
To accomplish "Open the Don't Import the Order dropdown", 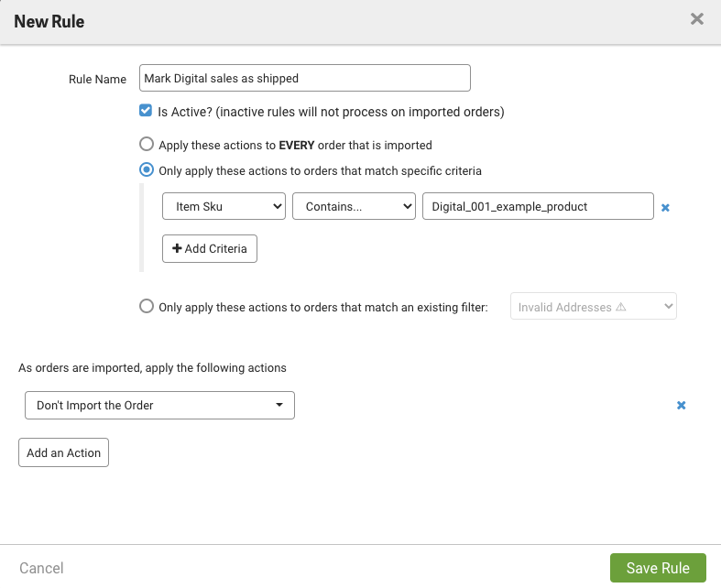I will coord(158,406).
